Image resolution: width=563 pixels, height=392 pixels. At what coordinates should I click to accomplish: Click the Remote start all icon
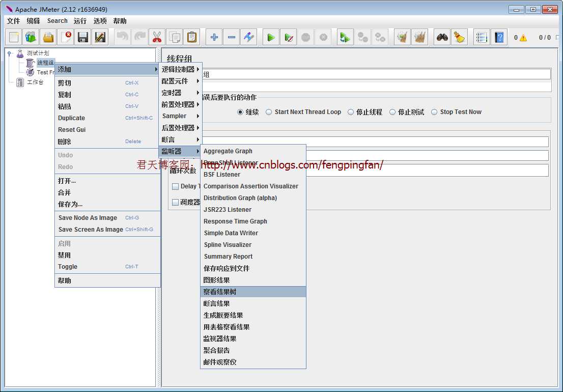coord(345,37)
